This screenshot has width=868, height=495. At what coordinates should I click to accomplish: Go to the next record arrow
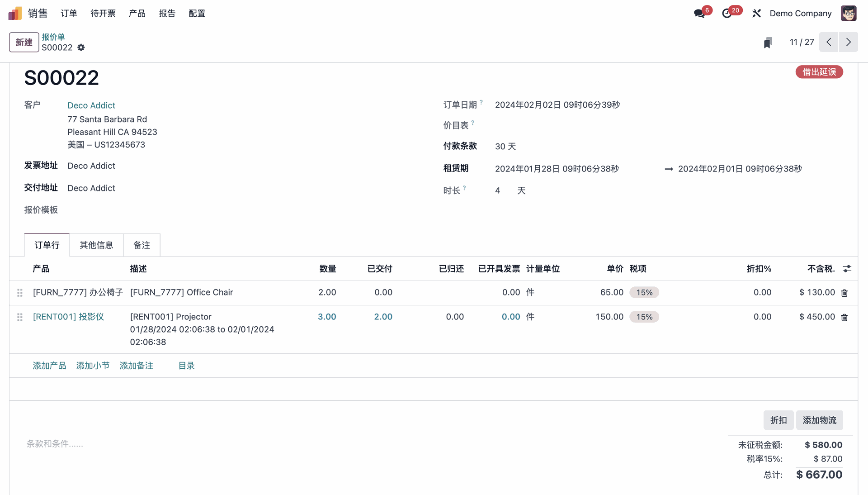coord(848,42)
